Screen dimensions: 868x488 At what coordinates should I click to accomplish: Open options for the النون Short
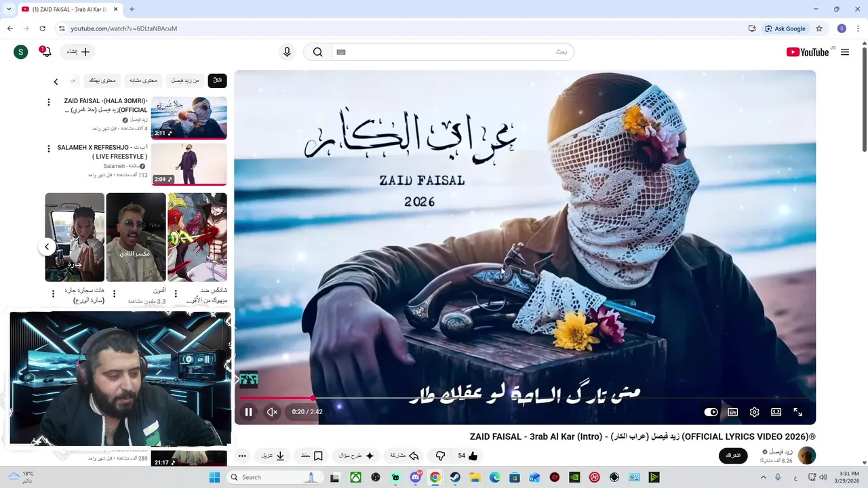[114, 293]
